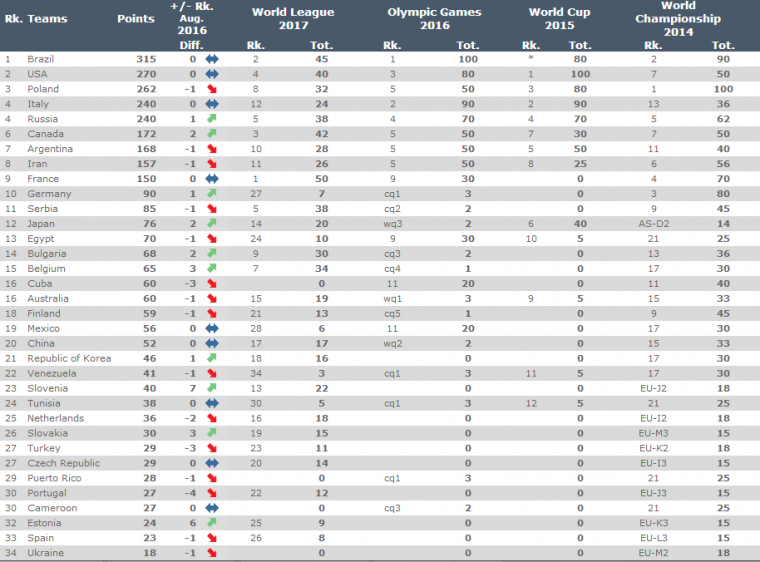Image resolution: width=760 pixels, height=562 pixels.
Task: Click the green up arrow in Canada row
Action: click(212, 134)
